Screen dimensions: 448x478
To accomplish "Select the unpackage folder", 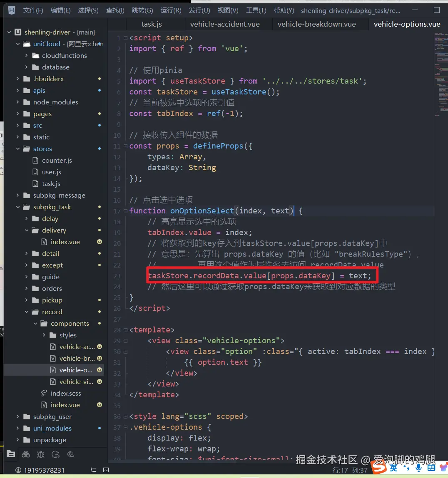I will point(50,440).
